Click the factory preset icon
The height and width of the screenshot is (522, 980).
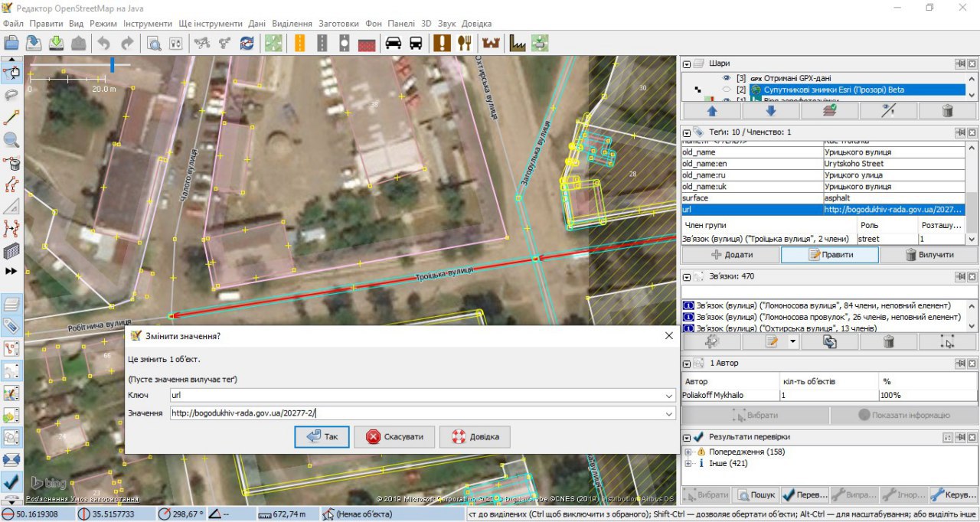[x=518, y=43]
